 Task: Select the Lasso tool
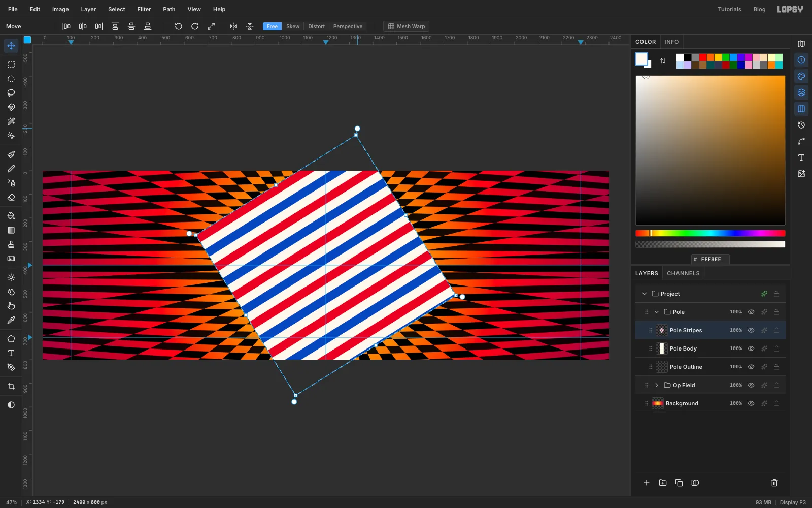click(11, 93)
